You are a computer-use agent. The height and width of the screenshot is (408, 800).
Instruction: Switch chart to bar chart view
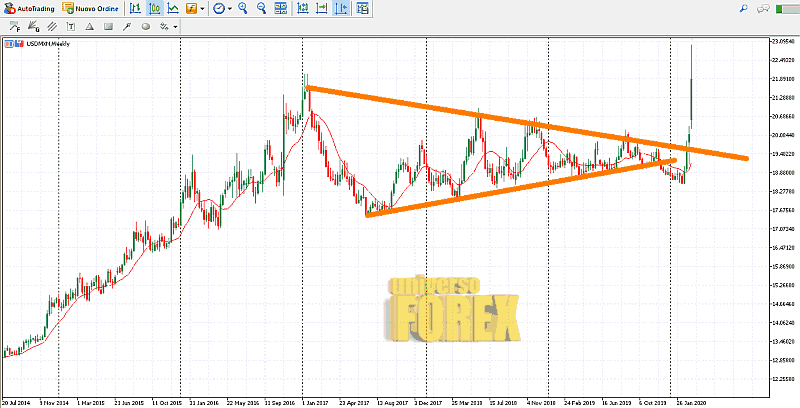136,8
